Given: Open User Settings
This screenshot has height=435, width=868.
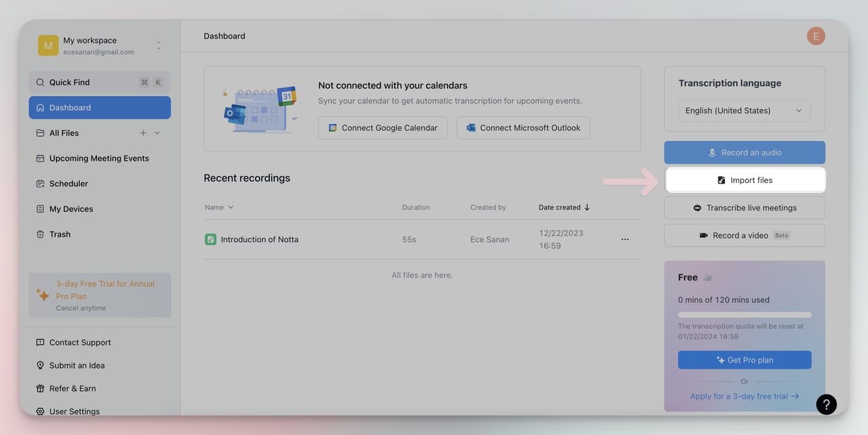Looking at the screenshot, I should (75, 411).
